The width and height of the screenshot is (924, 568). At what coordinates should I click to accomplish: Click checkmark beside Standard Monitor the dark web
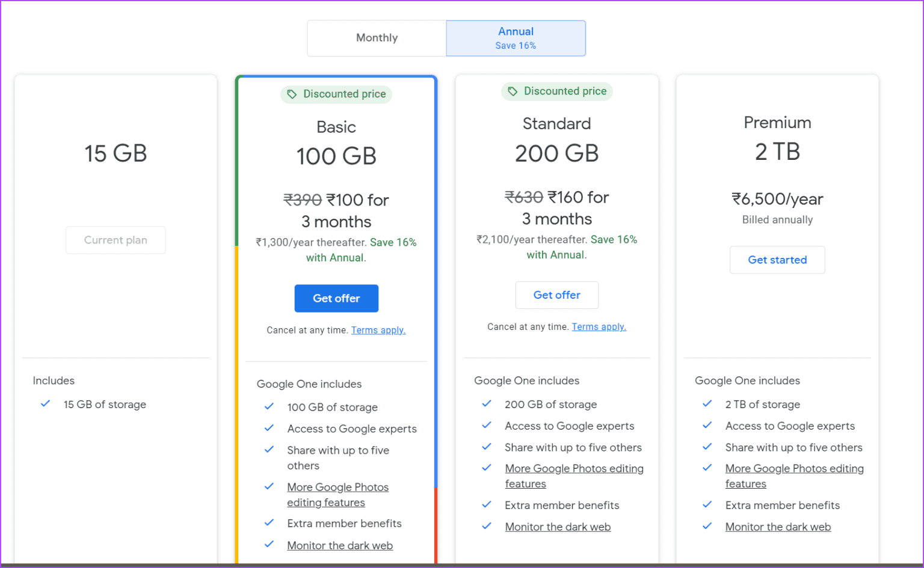tap(487, 526)
